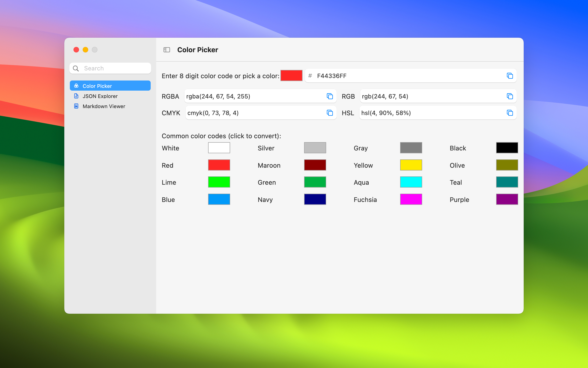Pick the Navy color swatch

315,199
